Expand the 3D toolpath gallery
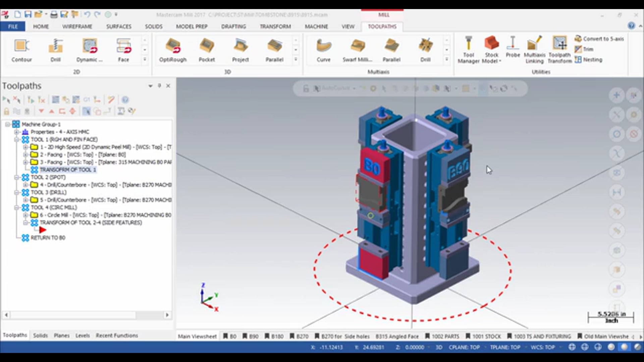Screen dimensions: 644x362 [x=296, y=59]
